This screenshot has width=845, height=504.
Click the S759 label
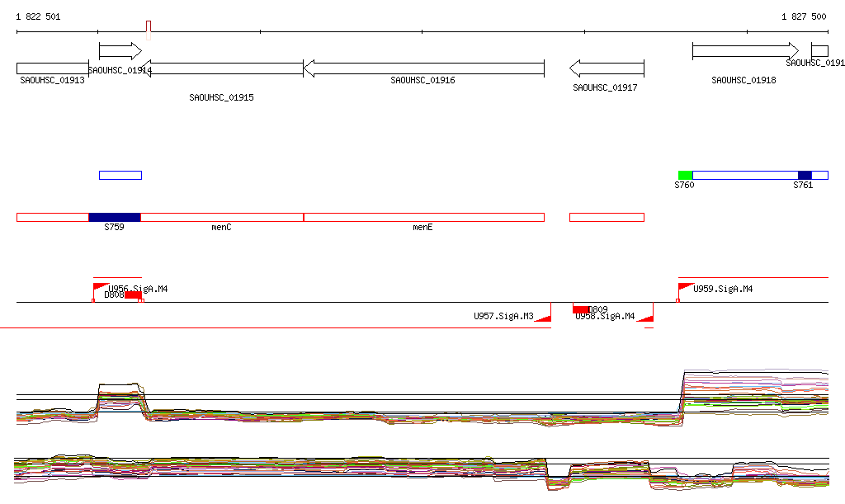114,227
